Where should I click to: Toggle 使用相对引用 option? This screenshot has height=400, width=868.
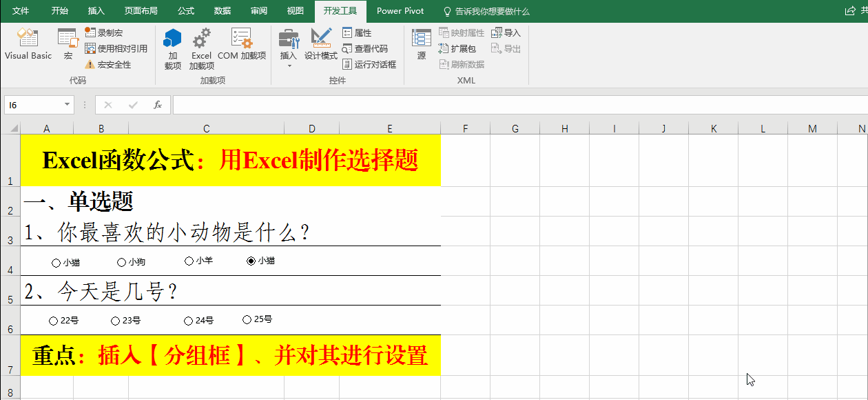point(116,48)
